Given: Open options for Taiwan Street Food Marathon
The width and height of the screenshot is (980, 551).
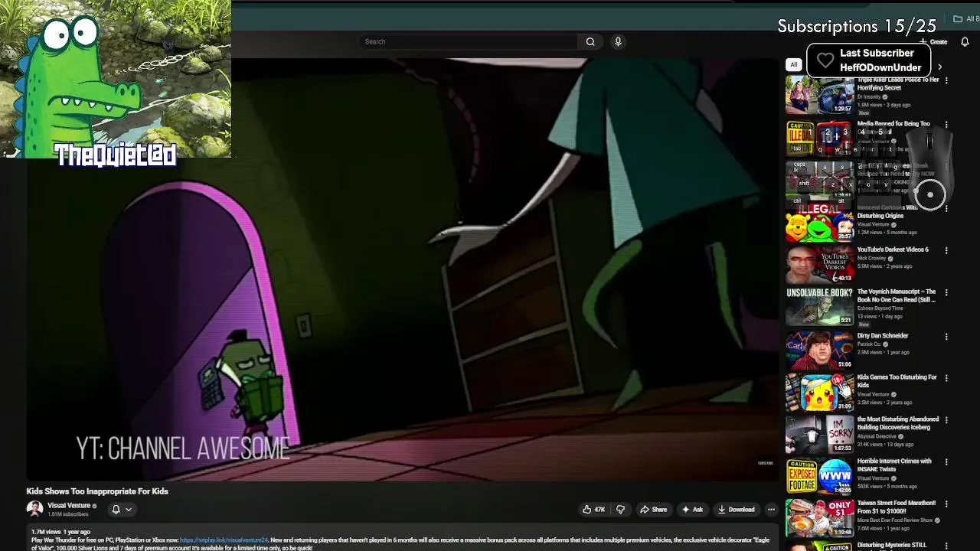Looking at the screenshot, I should click(946, 504).
